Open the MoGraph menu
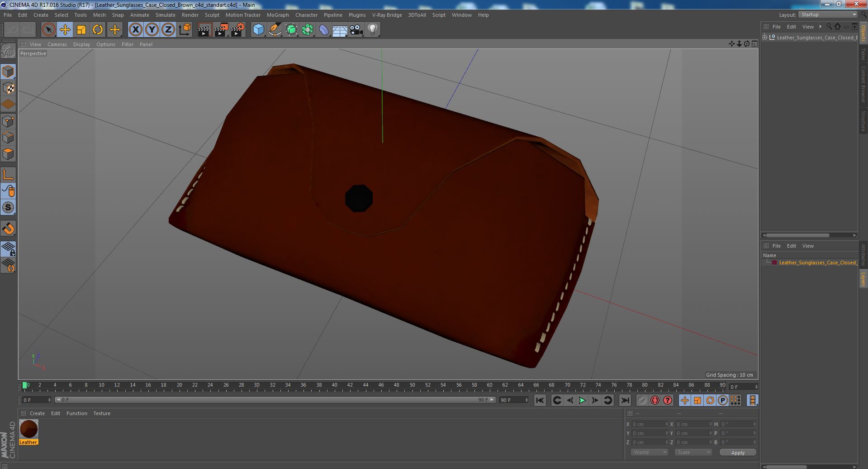 pos(278,15)
